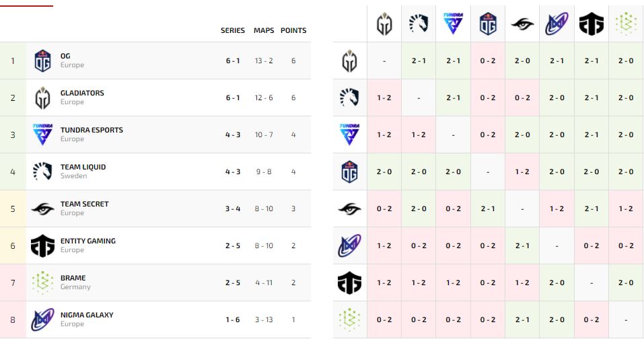Select the Brame logo in the matrix header row
Screen dimensions: 644x339
click(x=626, y=24)
